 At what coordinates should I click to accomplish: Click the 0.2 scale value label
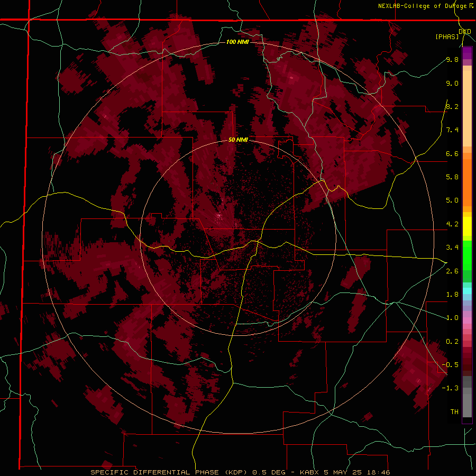(452, 342)
